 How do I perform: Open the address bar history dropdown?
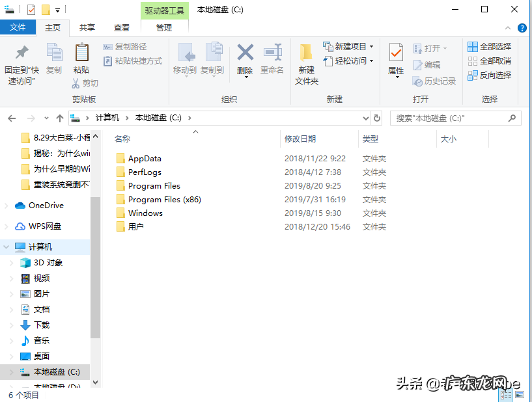pyautogui.click(x=366, y=118)
